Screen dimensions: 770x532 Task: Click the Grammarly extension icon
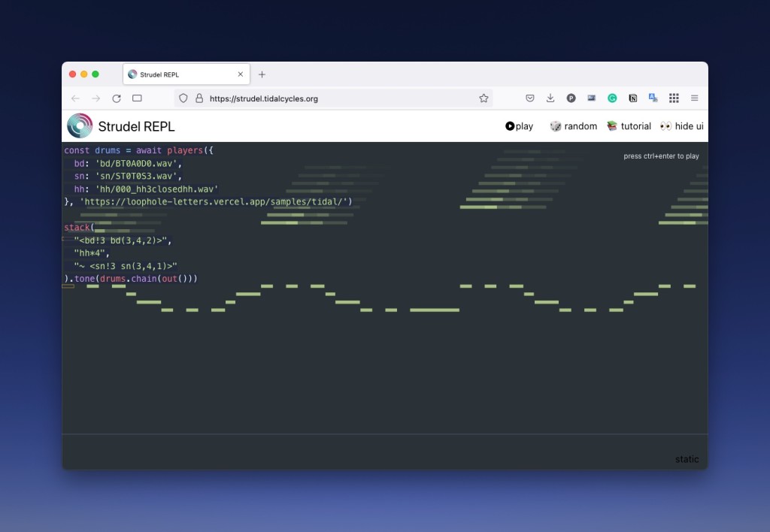coord(612,98)
